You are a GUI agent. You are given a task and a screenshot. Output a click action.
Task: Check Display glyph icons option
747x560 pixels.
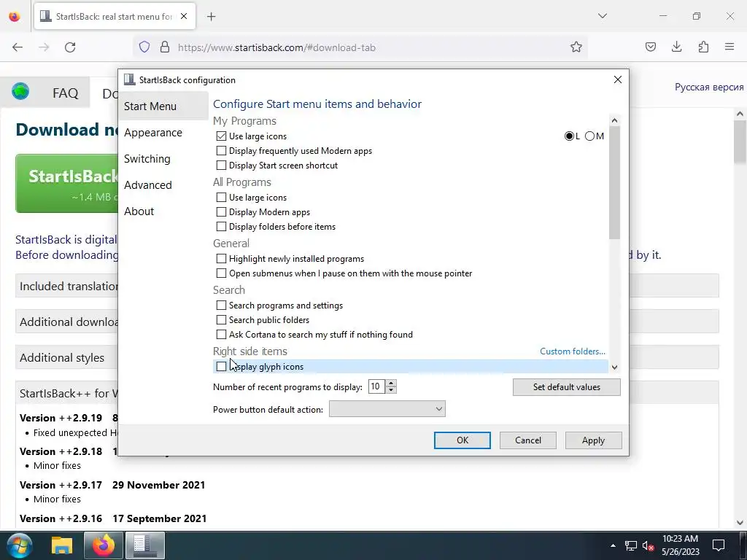221,367
